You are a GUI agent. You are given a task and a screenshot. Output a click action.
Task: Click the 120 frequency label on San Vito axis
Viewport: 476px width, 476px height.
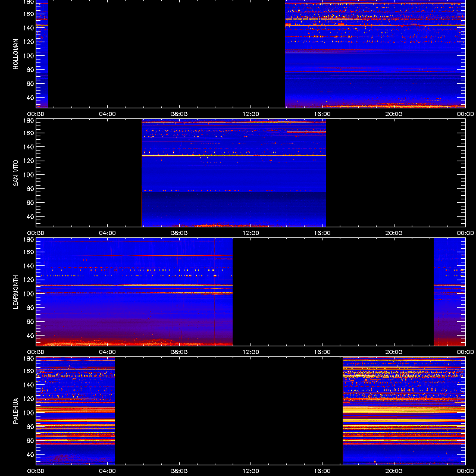[29, 161]
